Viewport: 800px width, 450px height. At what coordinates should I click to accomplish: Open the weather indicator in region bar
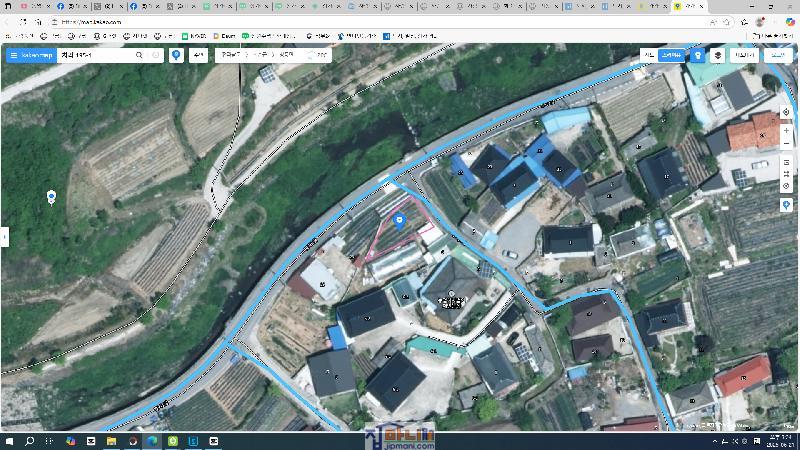[318, 55]
